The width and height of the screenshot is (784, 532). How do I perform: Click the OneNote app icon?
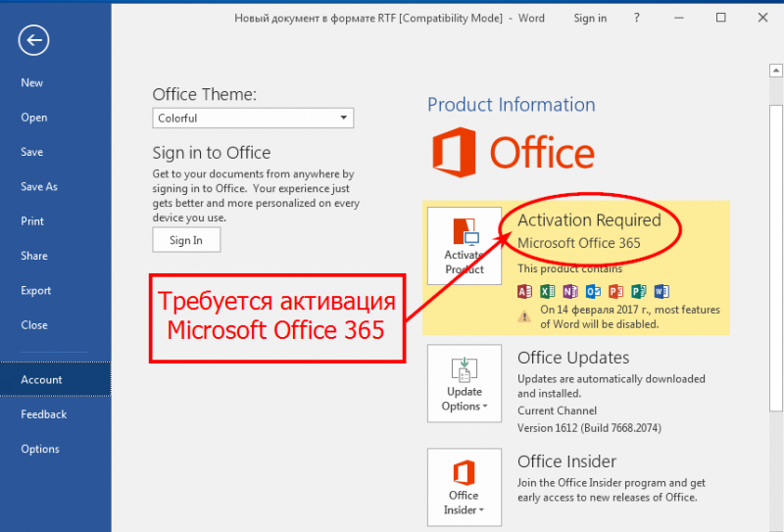pos(570,291)
